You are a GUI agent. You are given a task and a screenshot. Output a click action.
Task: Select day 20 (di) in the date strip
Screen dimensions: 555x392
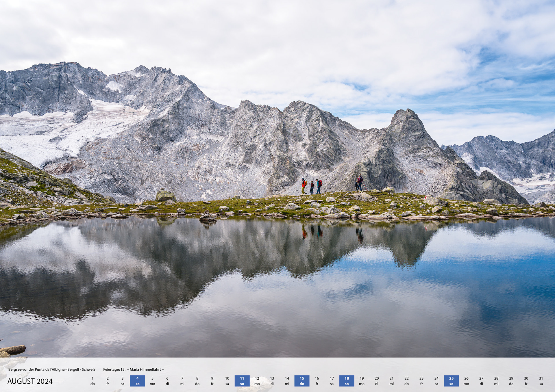(377, 381)
